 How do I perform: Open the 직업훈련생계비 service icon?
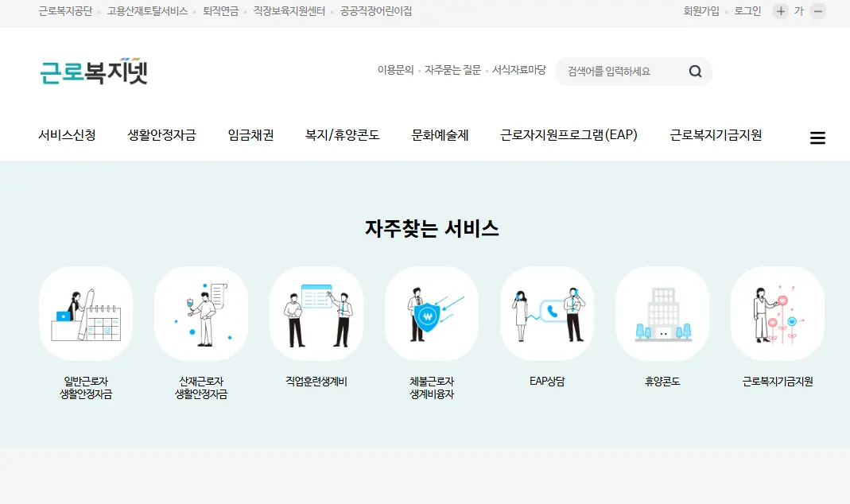coord(316,313)
